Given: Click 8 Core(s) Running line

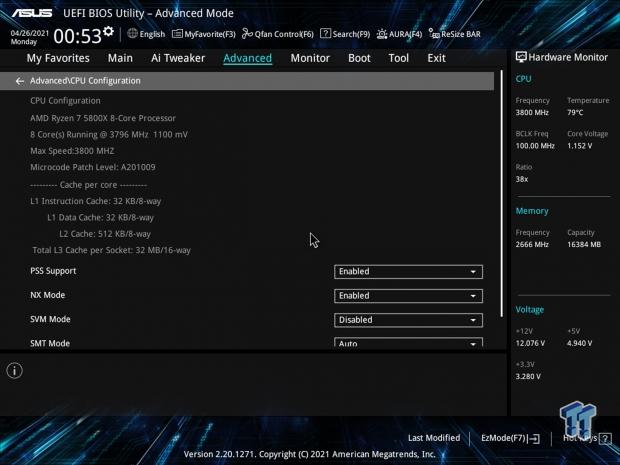Looking at the screenshot, I should coord(109,134).
